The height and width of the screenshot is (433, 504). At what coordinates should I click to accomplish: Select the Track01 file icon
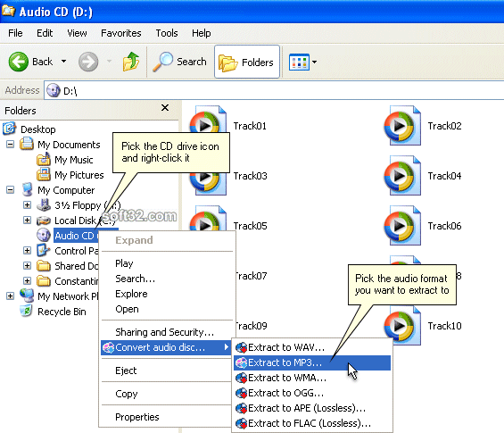click(x=208, y=119)
